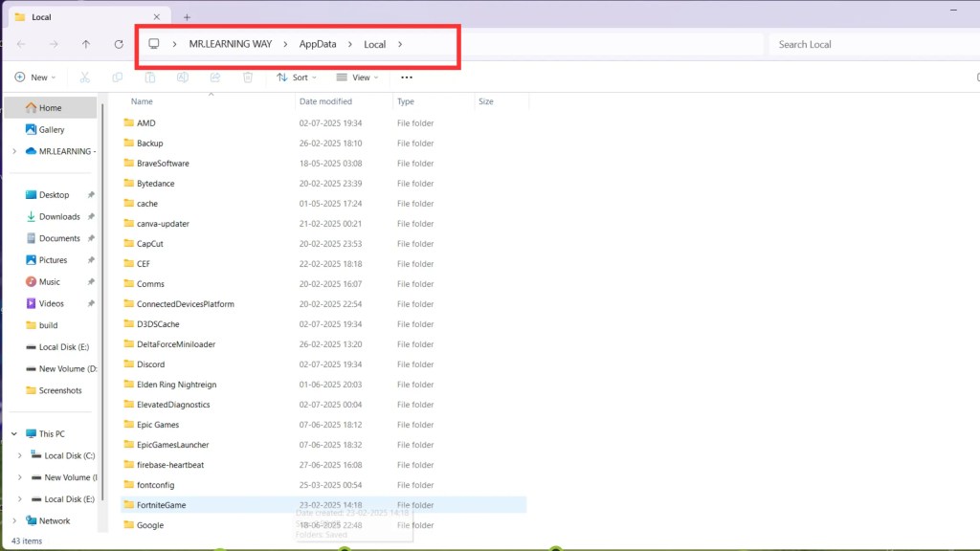Open the View dropdown menu

coord(358,77)
